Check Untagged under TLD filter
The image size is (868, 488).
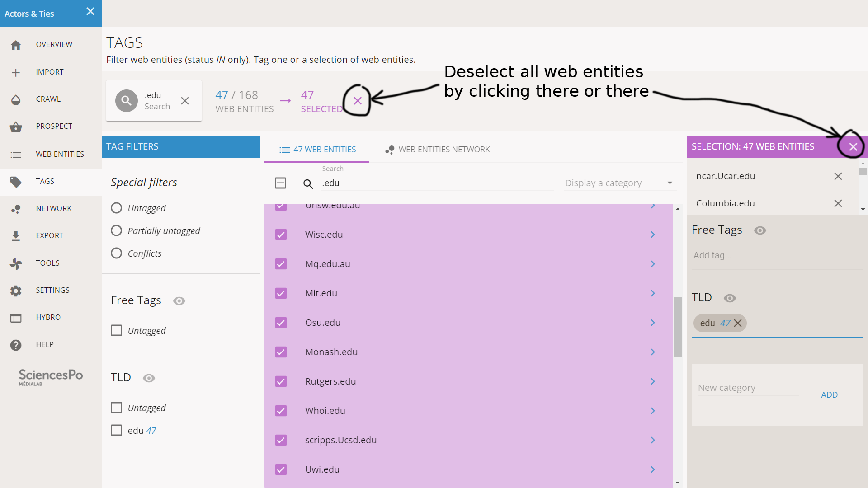coord(116,408)
